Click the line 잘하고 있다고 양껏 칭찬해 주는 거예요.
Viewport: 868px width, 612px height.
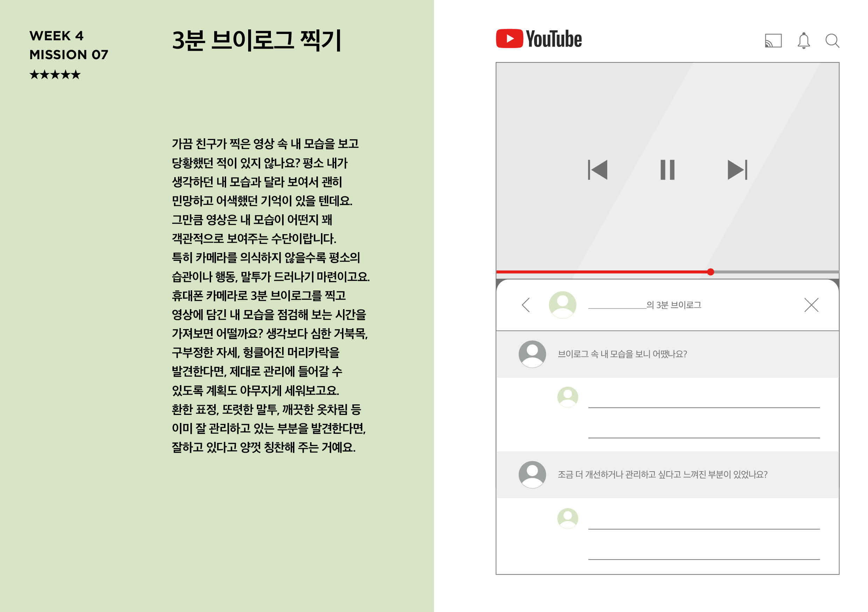[x=264, y=447]
